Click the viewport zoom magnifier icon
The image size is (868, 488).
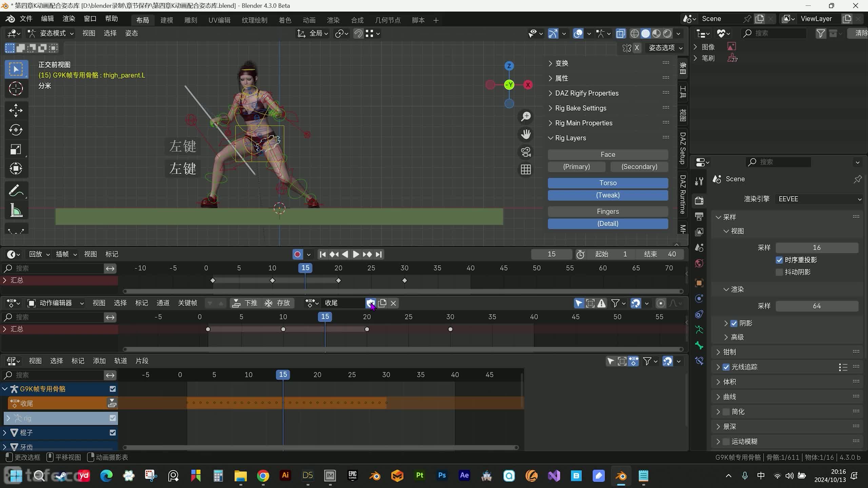coord(526,117)
